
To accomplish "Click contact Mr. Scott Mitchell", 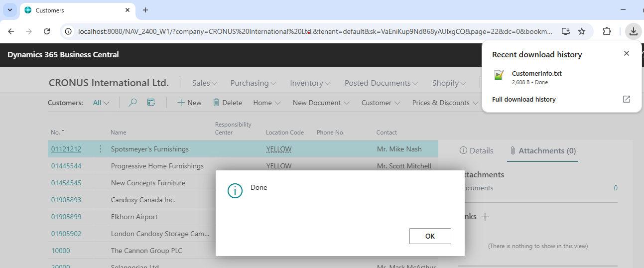I will (404, 166).
